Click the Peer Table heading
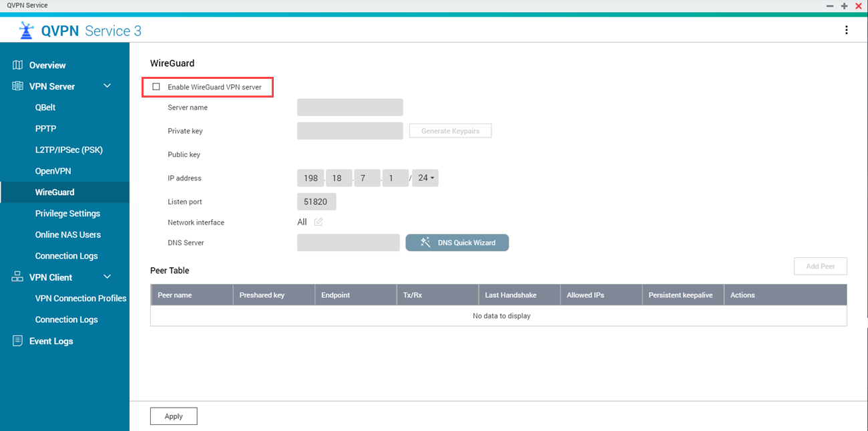Viewport: 868px width, 431px height. tap(170, 271)
